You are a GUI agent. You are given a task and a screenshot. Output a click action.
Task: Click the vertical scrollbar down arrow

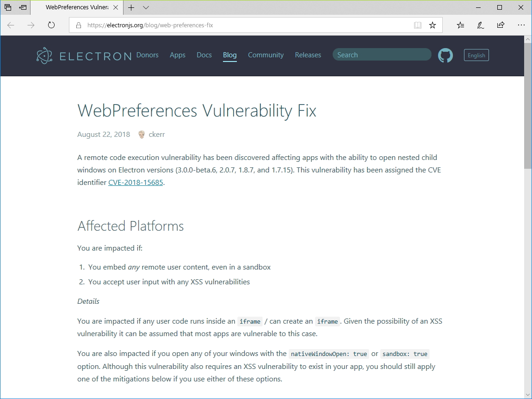(528, 395)
